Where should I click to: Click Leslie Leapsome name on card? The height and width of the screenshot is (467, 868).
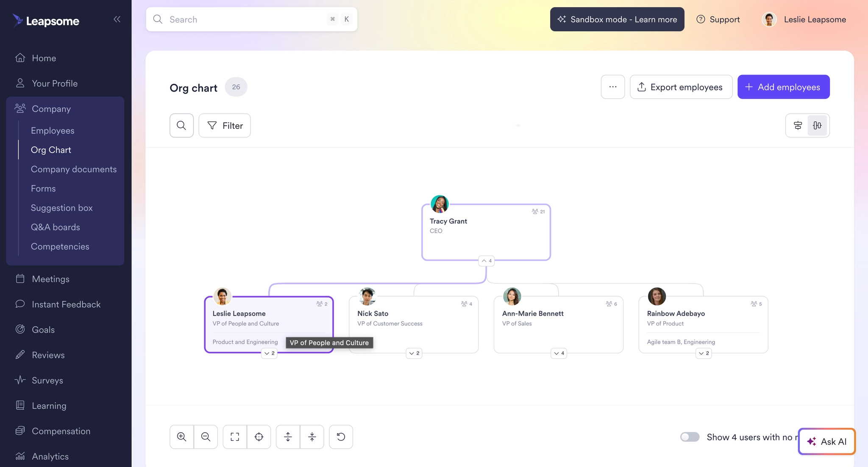click(239, 314)
